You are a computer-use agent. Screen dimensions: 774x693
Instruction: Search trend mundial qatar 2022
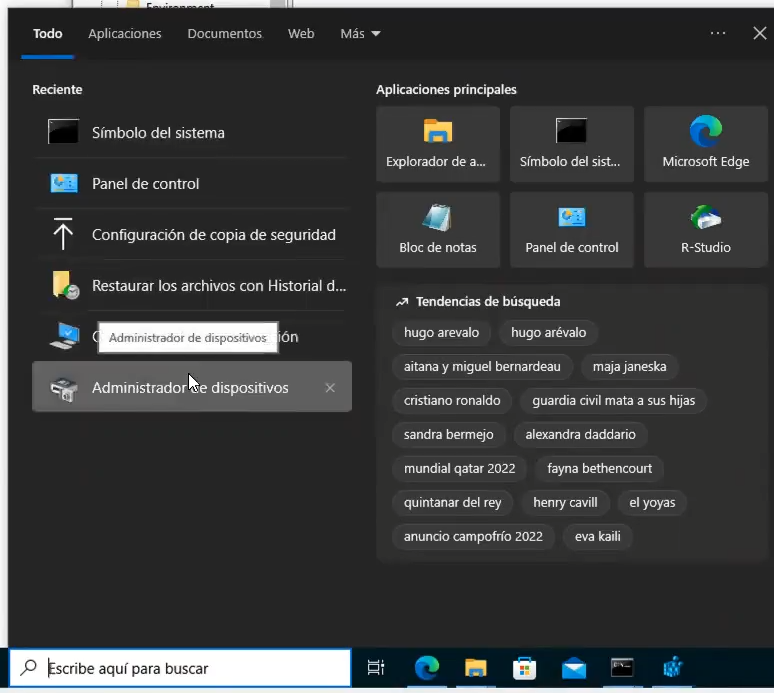point(460,468)
